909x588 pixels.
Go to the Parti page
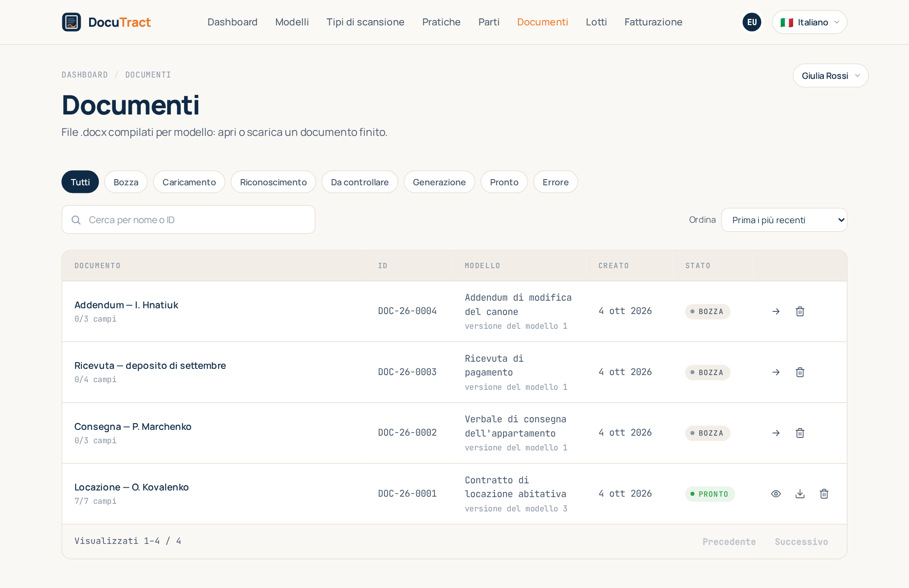pos(489,22)
